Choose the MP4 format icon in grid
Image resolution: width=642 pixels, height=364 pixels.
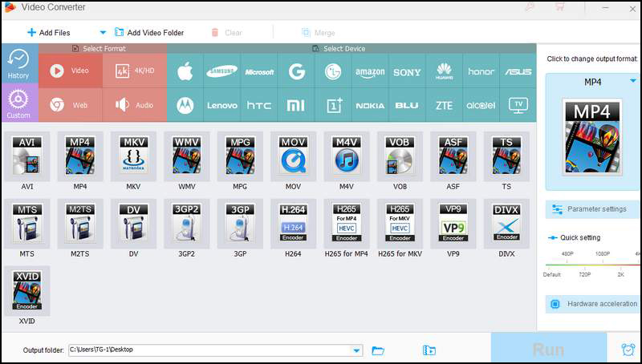80,156
